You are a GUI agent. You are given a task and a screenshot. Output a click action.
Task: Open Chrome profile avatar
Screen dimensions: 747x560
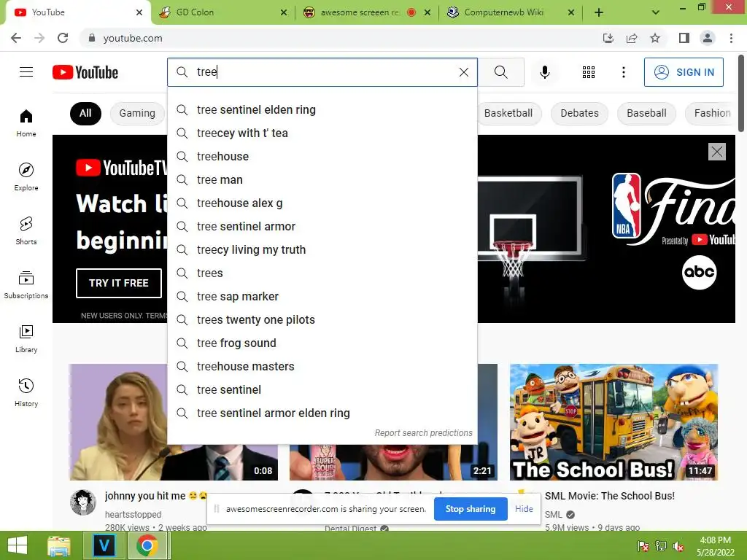pyautogui.click(x=708, y=38)
